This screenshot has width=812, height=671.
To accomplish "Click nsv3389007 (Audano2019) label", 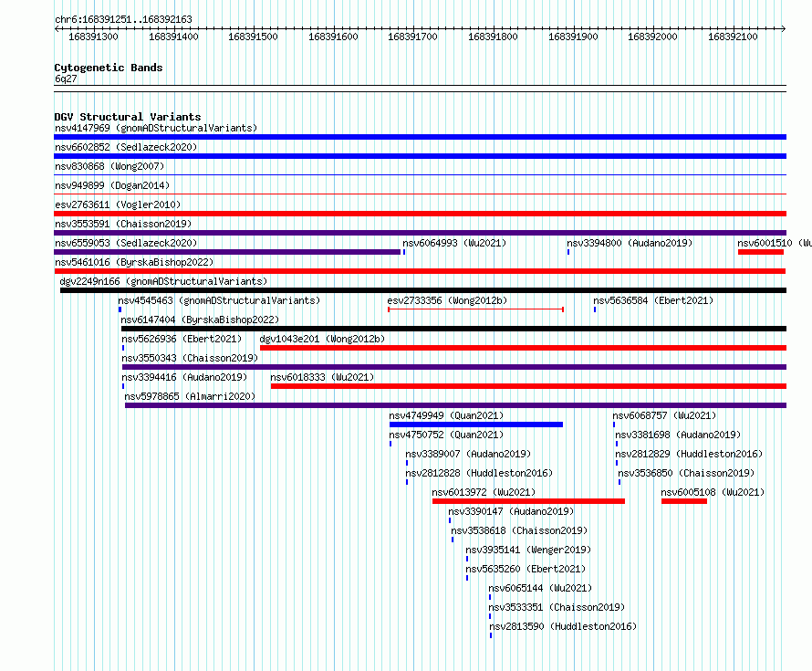I will (468, 454).
